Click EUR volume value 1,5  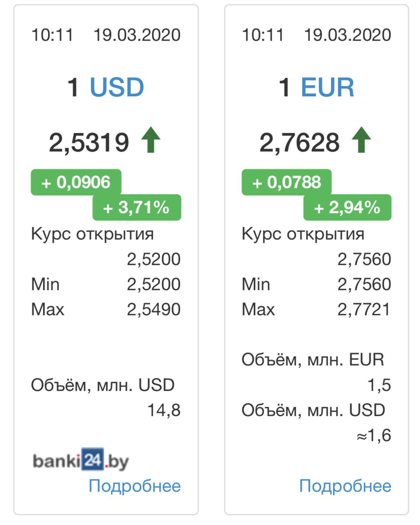(x=379, y=385)
